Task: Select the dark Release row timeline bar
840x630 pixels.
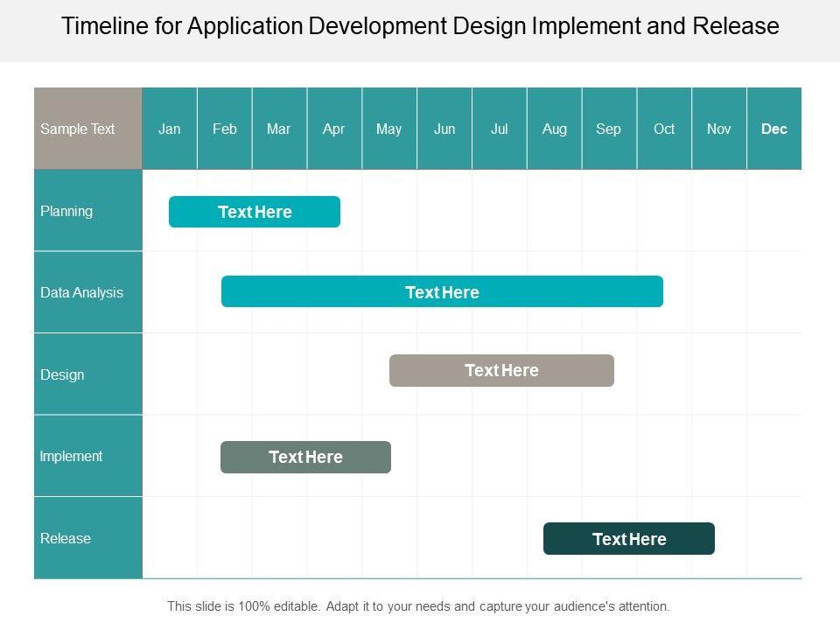Action: [628, 539]
